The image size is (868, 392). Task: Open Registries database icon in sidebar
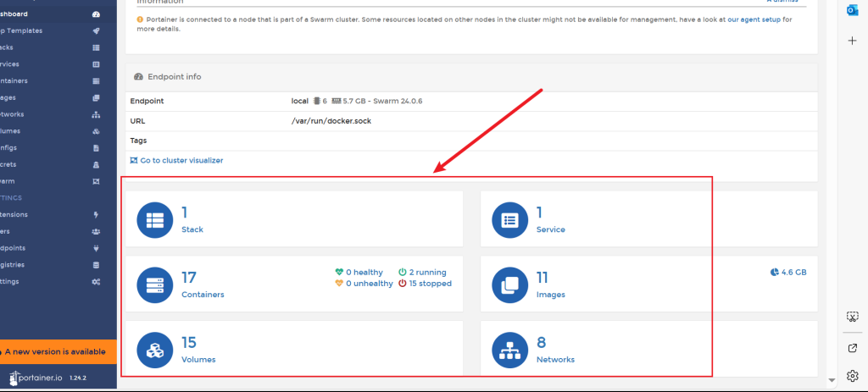point(96,265)
